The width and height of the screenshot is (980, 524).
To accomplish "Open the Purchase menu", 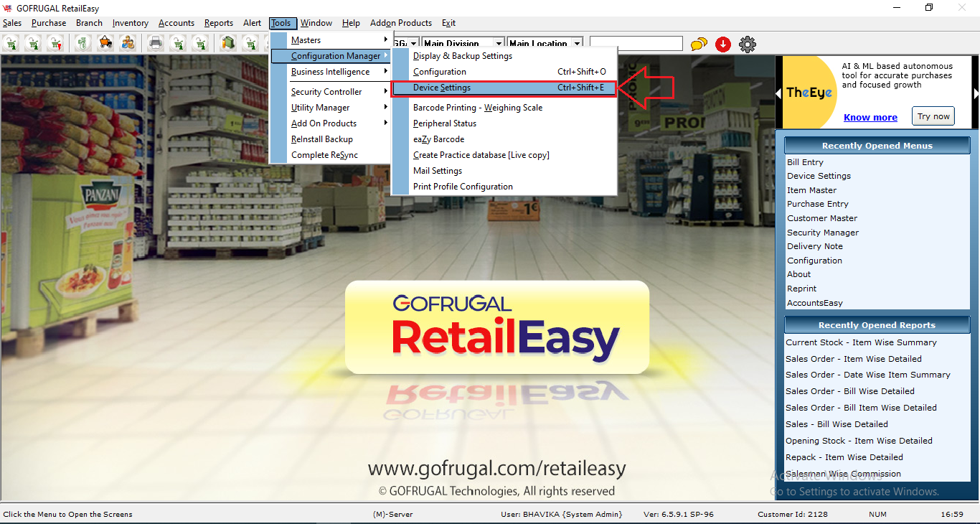I will pos(49,23).
